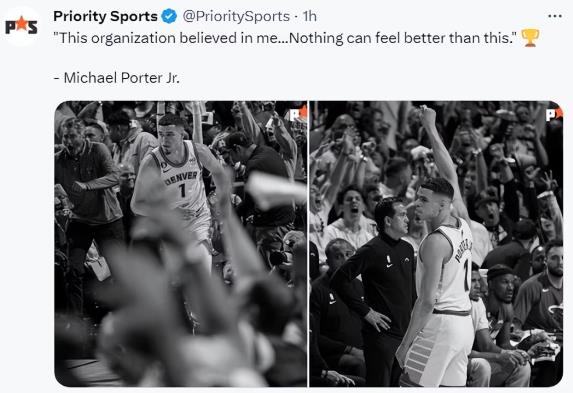Viewport: 573px width, 393px height.
Task: Click the number 1 on the Denver jersey
Action: pyautogui.click(x=182, y=190)
